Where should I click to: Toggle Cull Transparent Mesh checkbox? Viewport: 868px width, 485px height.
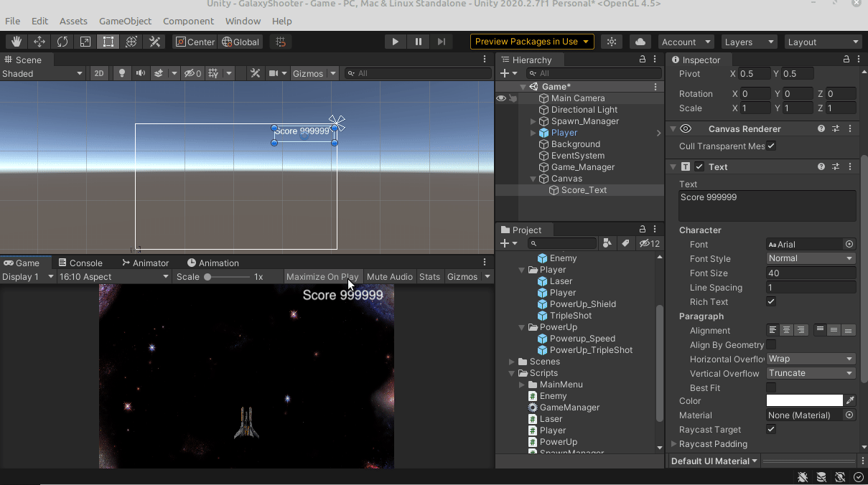tap(771, 146)
